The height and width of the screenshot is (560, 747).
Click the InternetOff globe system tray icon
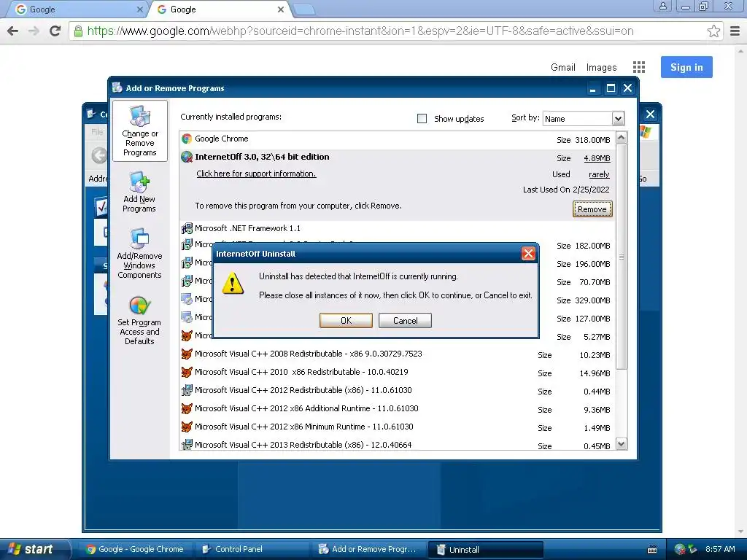click(x=680, y=549)
